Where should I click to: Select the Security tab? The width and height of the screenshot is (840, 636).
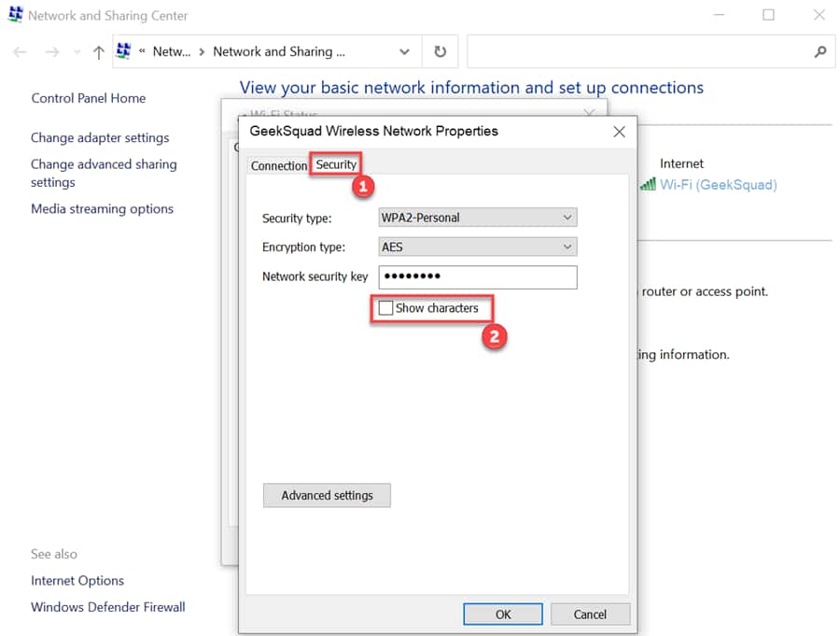(336, 164)
